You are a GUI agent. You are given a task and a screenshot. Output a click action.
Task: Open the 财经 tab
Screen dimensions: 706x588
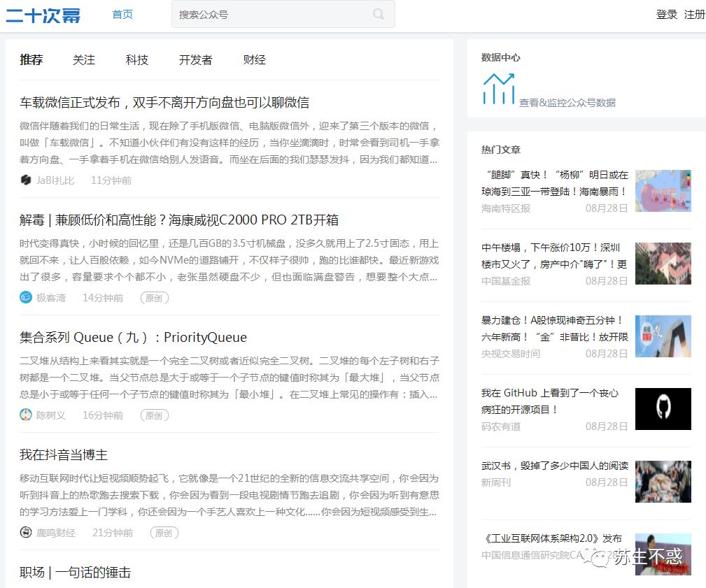[x=255, y=59]
